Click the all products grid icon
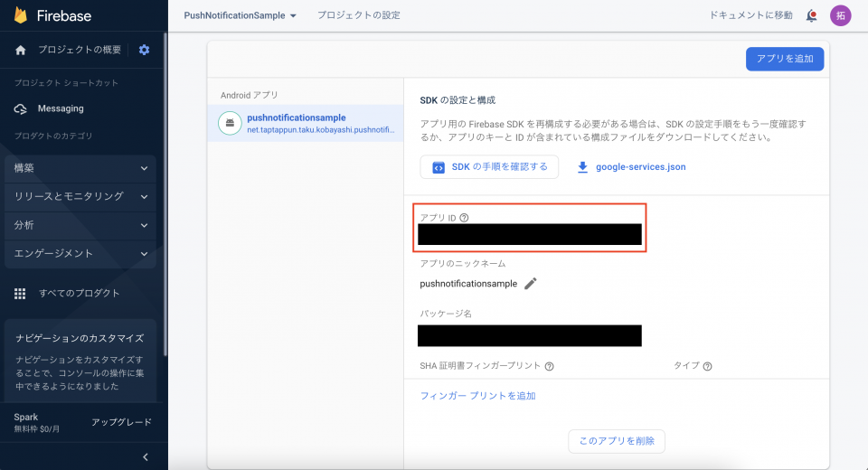Screen dimensions: 868x470 point(20,294)
